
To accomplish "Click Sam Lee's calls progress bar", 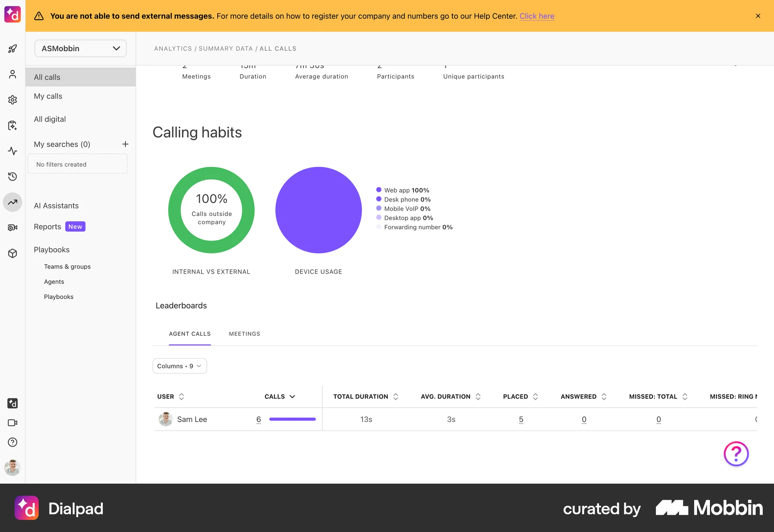I will tap(293, 419).
